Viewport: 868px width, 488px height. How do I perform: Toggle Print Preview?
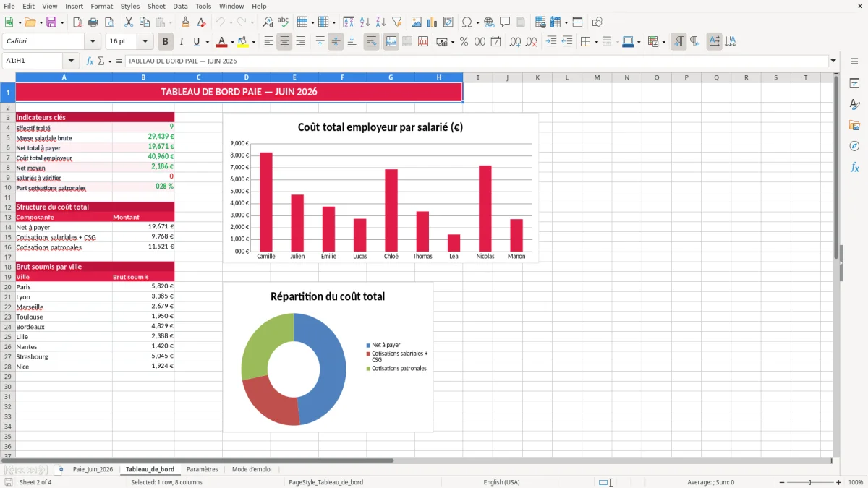(x=109, y=22)
